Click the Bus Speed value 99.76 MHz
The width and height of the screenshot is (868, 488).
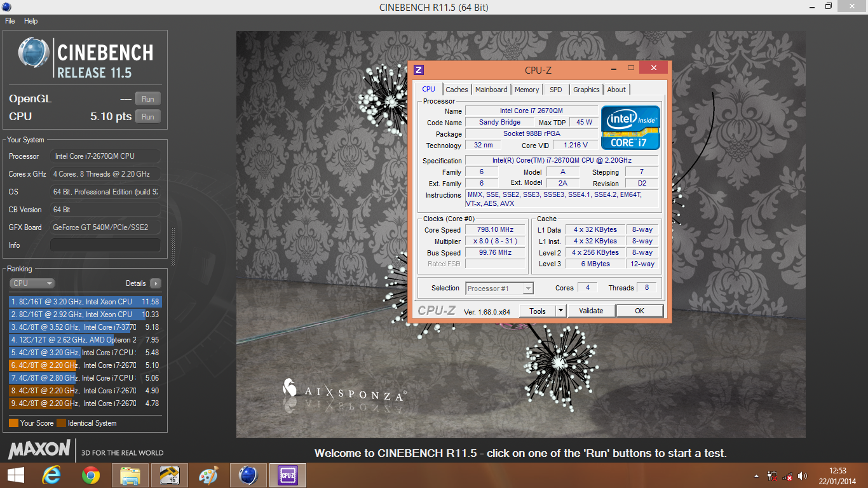tap(495, 253)
